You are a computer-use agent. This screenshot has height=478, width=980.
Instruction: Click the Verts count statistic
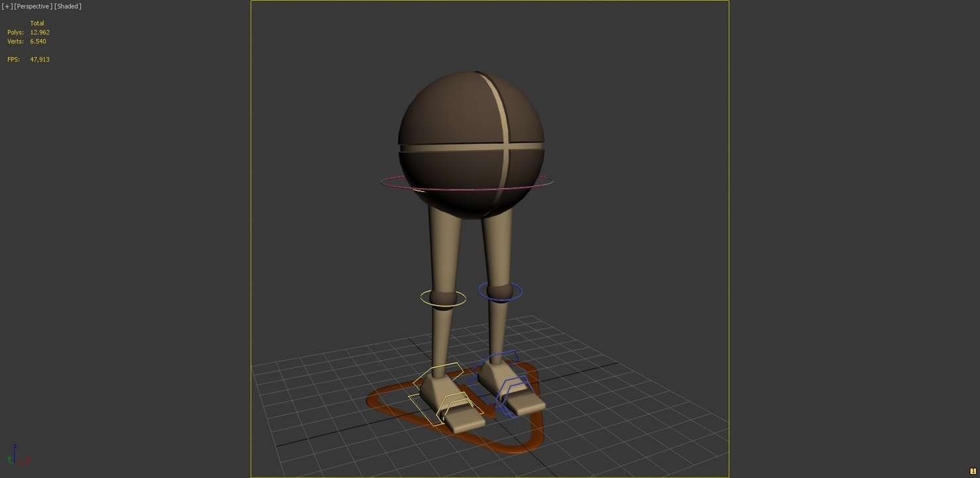point(38,41)
